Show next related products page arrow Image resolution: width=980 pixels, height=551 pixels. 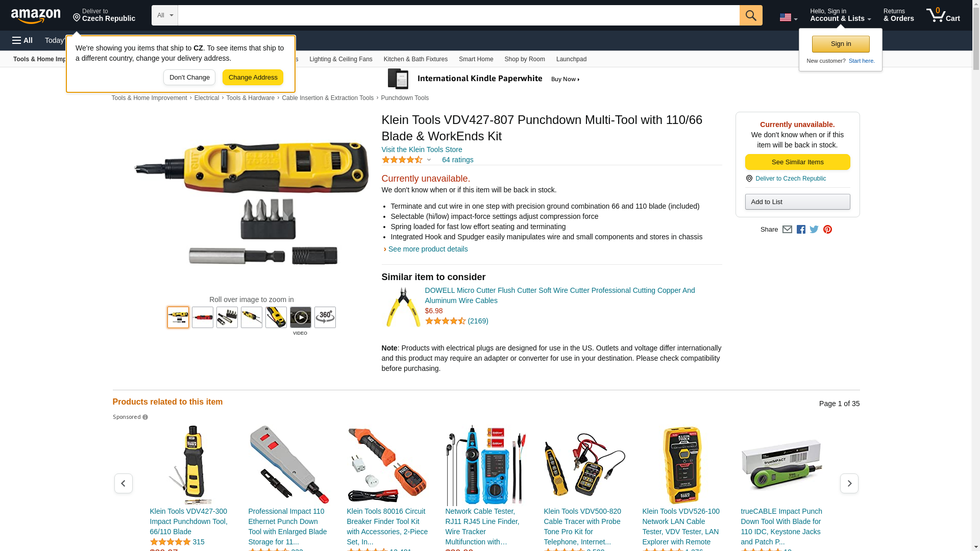(x=849, y=483)
